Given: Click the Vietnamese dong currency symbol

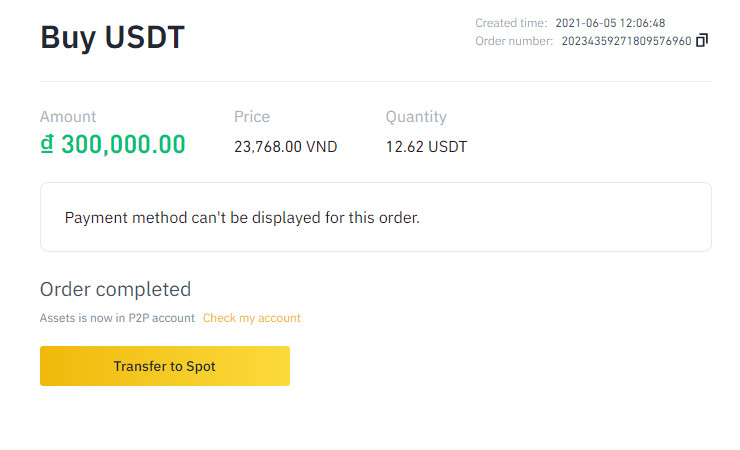Looking at the screenshot, I should coord(47,144).
